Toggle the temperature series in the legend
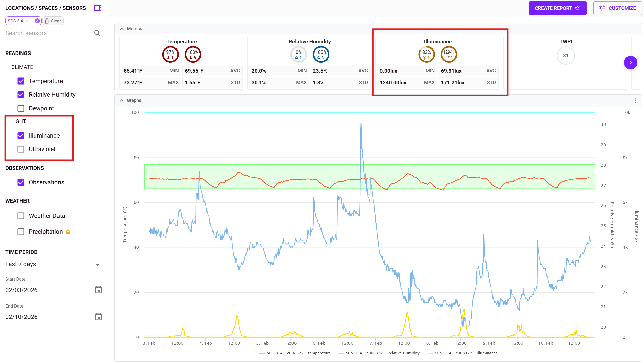 (x=295, y=353)
